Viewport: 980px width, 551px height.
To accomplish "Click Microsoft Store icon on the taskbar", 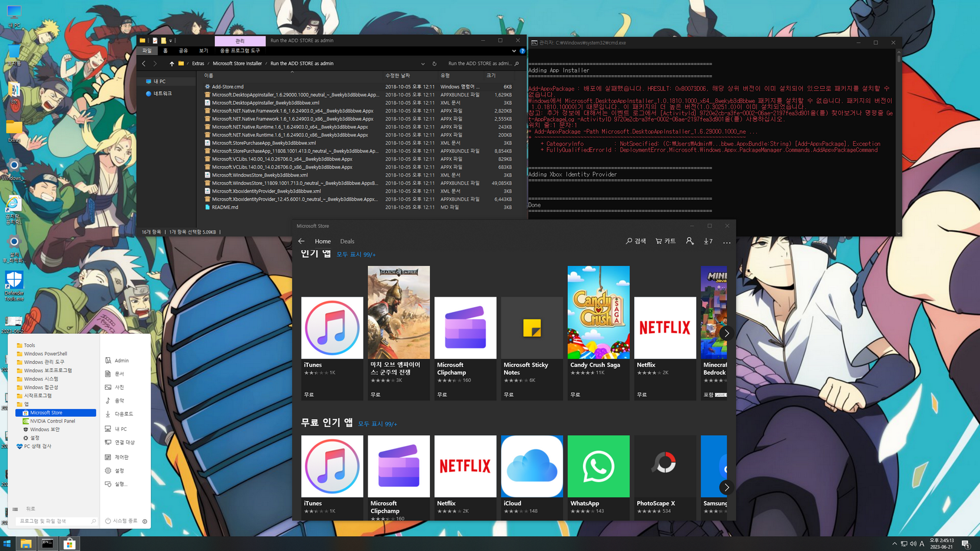I will [69, 544].
